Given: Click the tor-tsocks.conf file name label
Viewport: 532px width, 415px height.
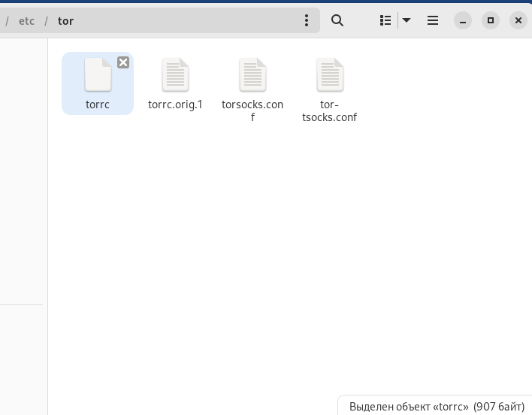Looking at the screenshot, I should click(329, 111).
